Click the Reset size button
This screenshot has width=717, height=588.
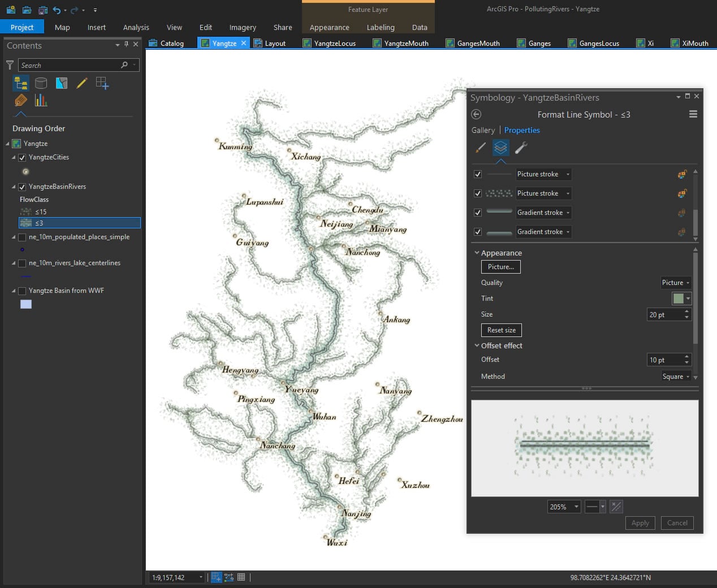click(x=501, y=330)
